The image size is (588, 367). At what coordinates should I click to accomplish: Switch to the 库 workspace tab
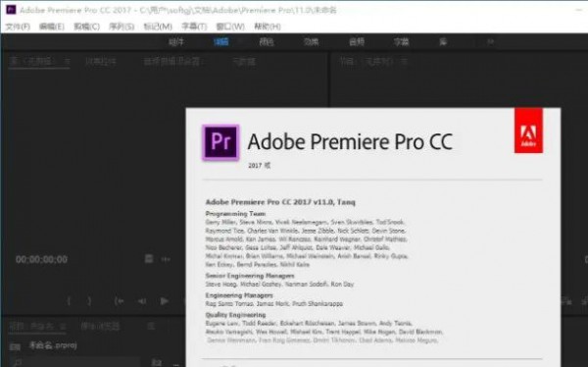tap(443, 41)
